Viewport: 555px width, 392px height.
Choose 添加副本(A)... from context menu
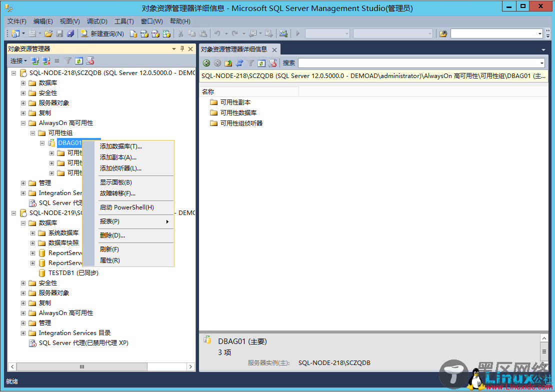click(128, 157)
